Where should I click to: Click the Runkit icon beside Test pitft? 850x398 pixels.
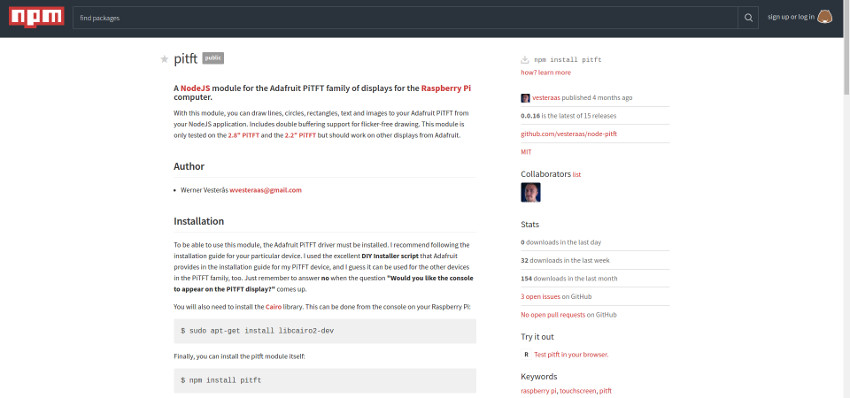526,355
